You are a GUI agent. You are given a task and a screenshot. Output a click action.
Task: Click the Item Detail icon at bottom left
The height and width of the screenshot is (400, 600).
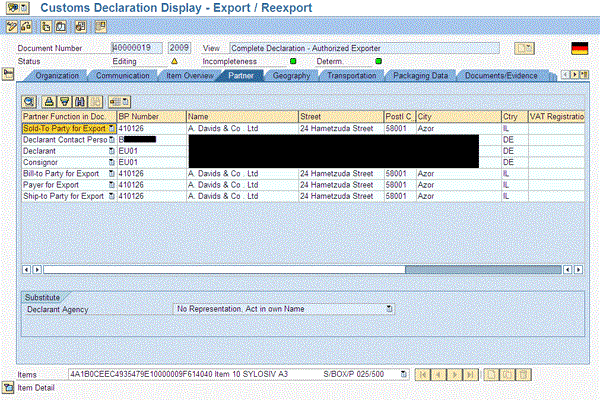(x=8, y=386)
